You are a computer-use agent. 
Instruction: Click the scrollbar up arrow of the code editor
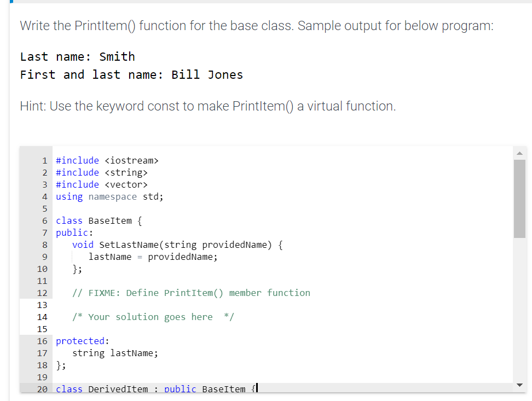click(x=519, y=153)
